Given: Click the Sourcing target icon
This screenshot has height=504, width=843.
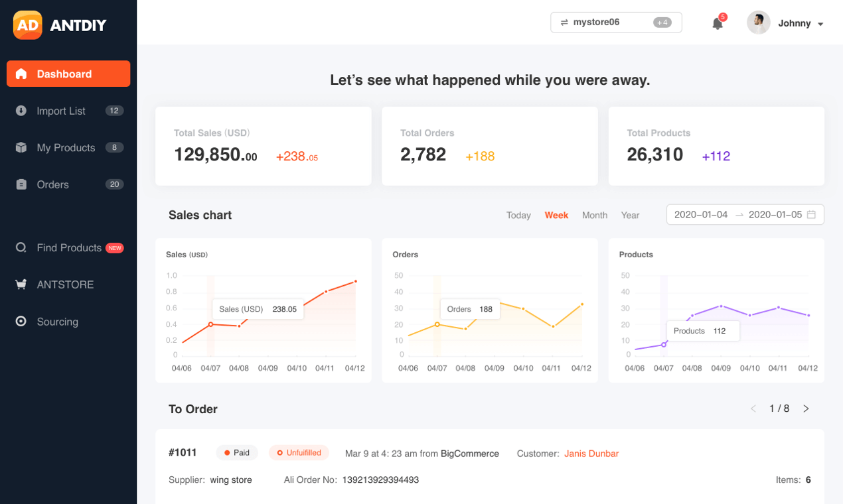Looking at the screenshot, I should click(x=21, y=321).
